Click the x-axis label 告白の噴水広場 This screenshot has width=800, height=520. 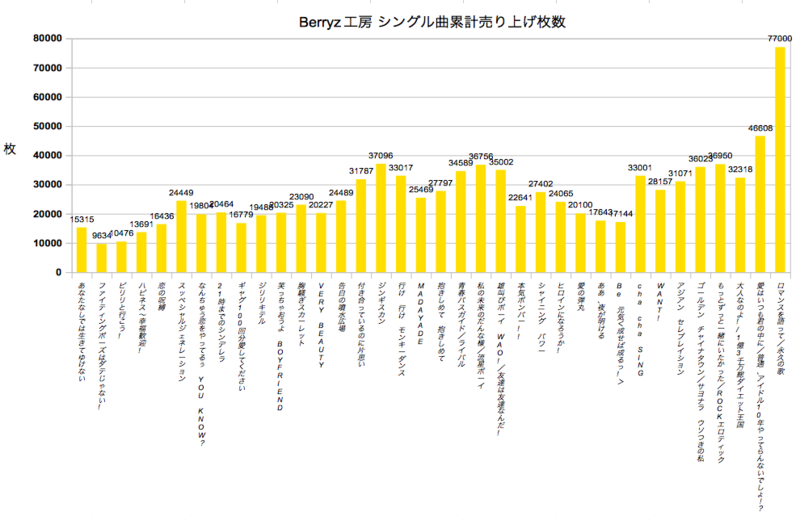[341, 307]
